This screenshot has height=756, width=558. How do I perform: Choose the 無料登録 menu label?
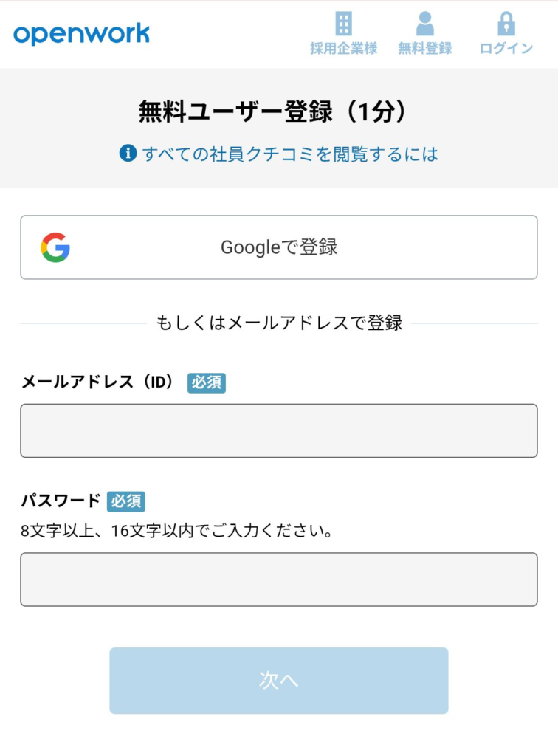click(x=425, y=48)
